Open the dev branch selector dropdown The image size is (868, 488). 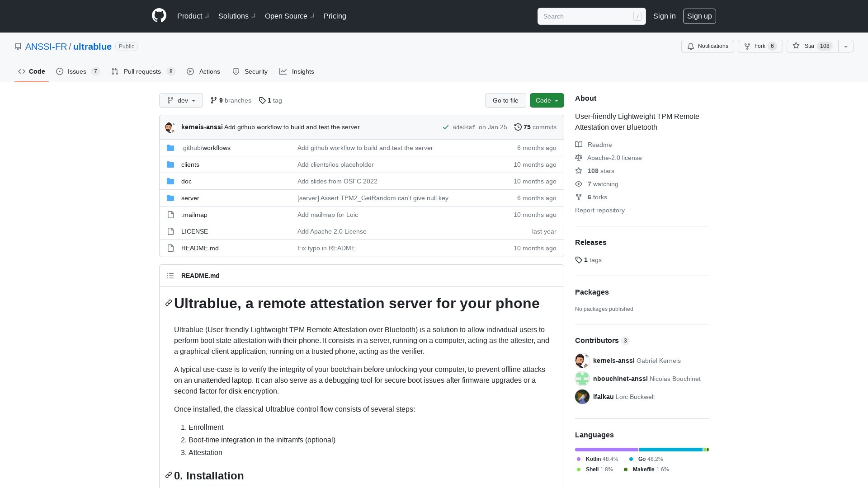pyautogui.click(x=181, y=100)
